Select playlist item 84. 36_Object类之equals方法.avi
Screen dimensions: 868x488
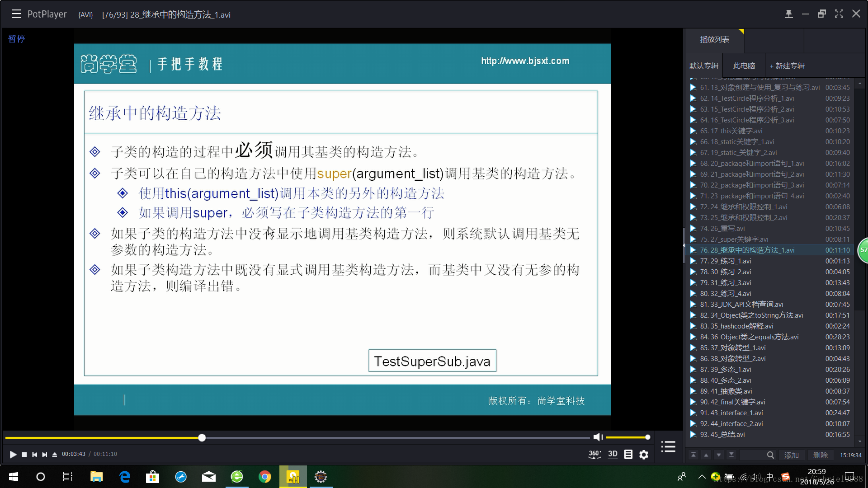click(771, 337)
